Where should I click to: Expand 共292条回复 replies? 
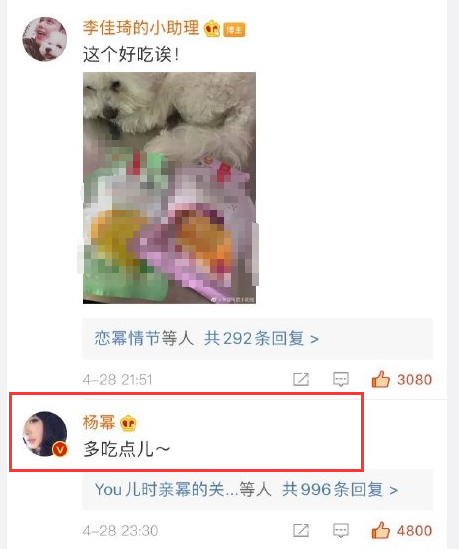tap(261, 339)
